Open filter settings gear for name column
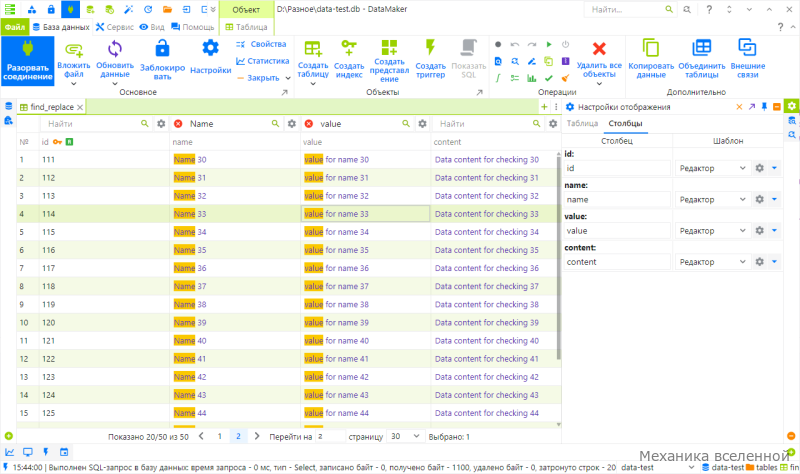Image resolution: width=800 pixels, height=474 pixels. click(292, 124)
